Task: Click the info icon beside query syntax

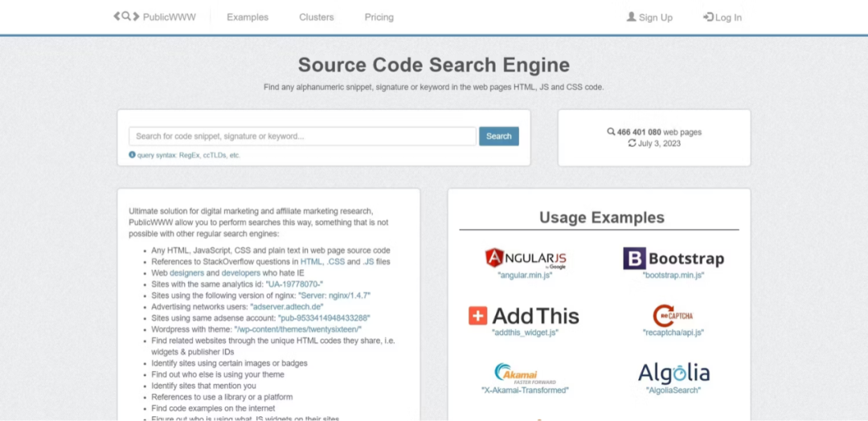Action: pyautogui.click(x=133, y=155)
